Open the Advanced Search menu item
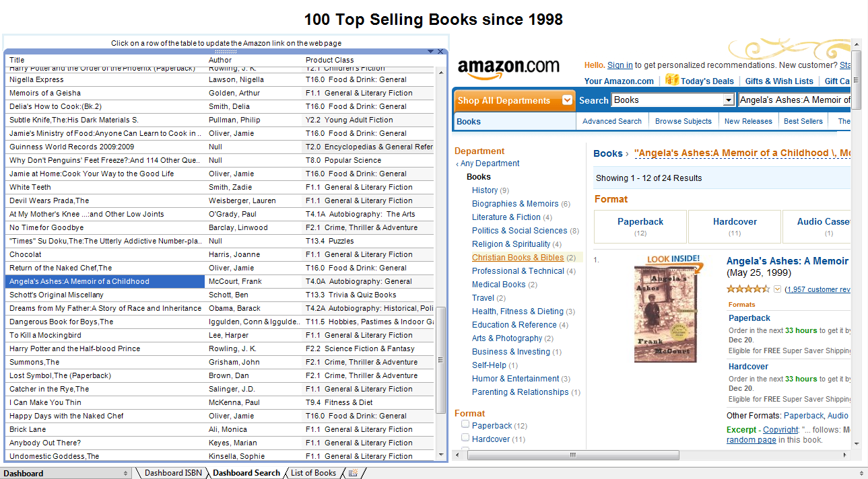This screenshot has width=868, height=479. pos(612,121)
